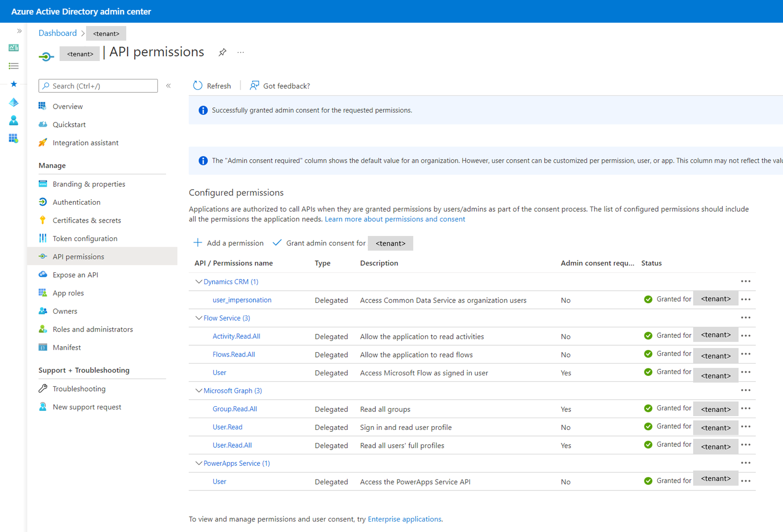Go to the Authentication menu item
Image resolution: width=783 pixels, height=532 pixels.
[76, 202]
